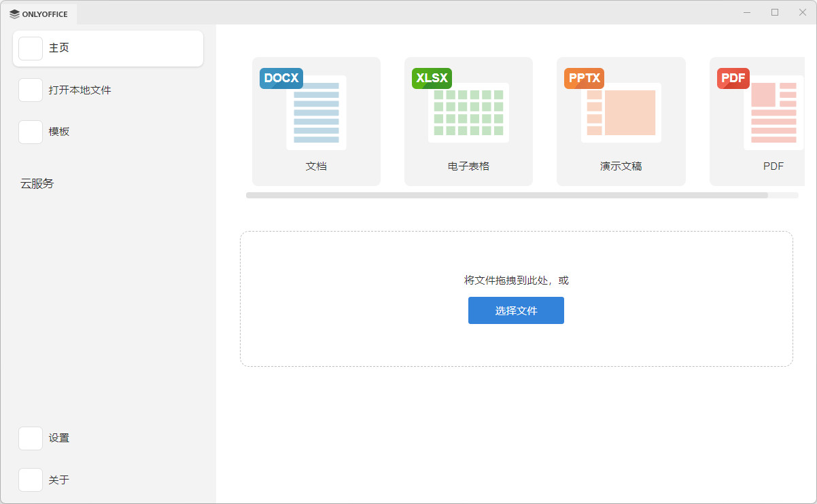Click the horizontal scrollbar under file cards
This screenshot has width=817, height=504.
coord(506,195)
